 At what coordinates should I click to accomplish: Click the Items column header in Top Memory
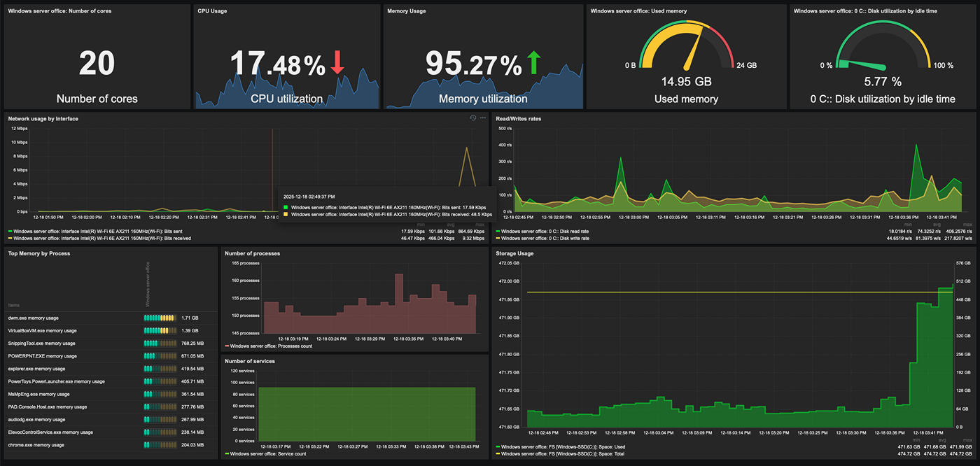pyautogui.click(x=14, y=305)
